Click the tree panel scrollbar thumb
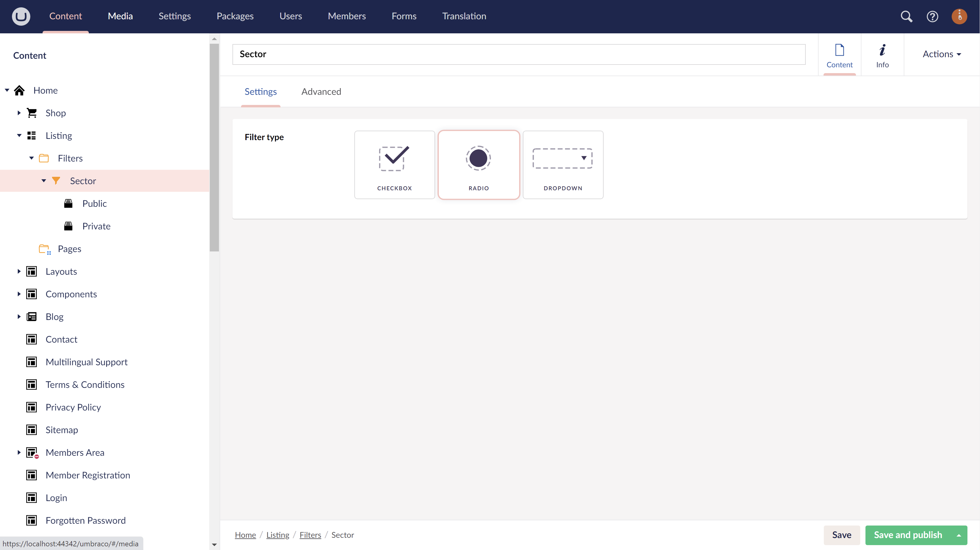The image size is (980, 550). [214, 148]
